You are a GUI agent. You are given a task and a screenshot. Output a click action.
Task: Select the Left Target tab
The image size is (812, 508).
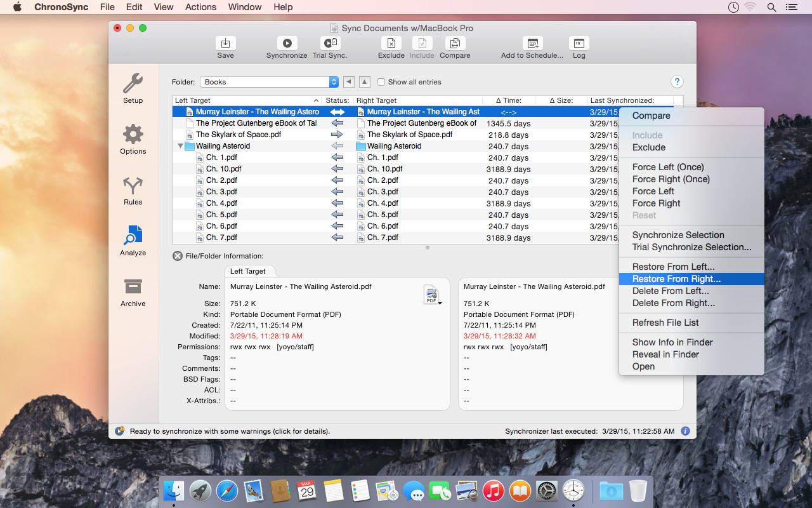pos(250,271)
